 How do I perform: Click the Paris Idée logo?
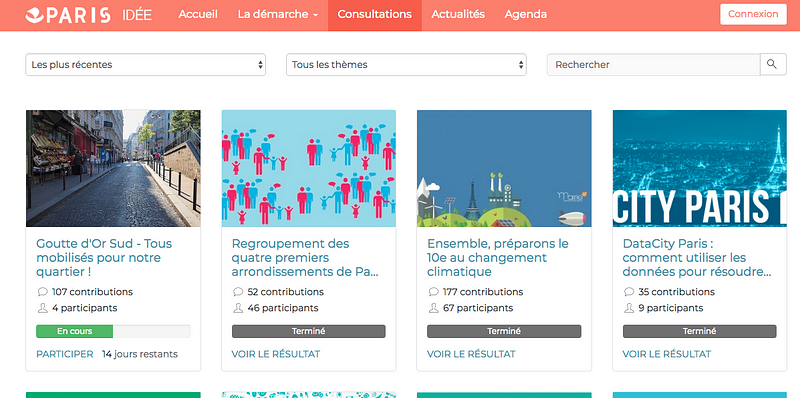point(88,15)
